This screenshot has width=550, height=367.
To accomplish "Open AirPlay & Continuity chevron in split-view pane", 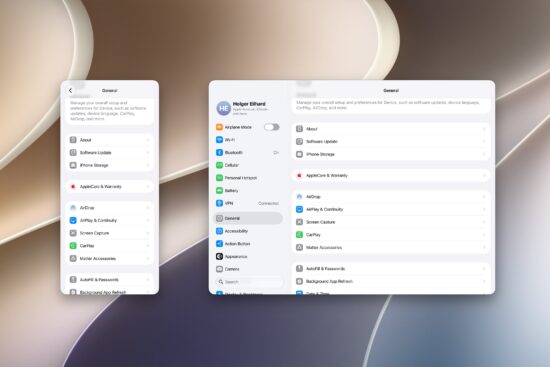I will pos(484,209).
